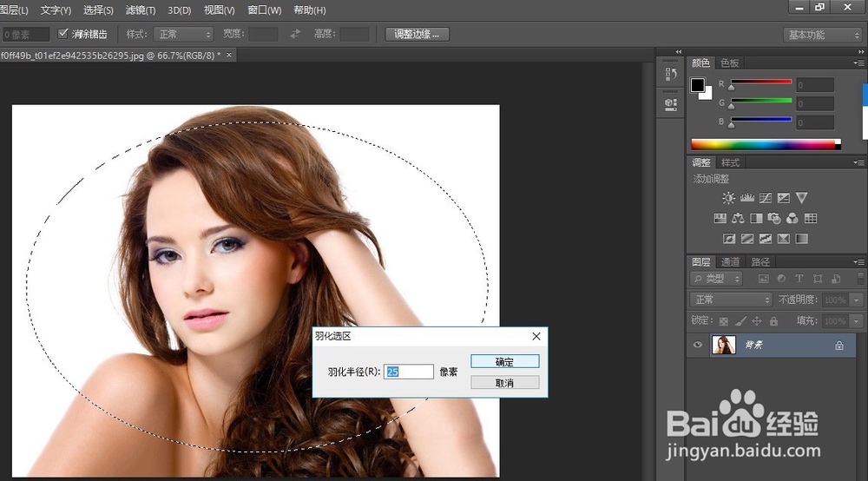Add a Color Lookup adjustment
Screen dimensions: 868x481
click(x=811, y=218)
